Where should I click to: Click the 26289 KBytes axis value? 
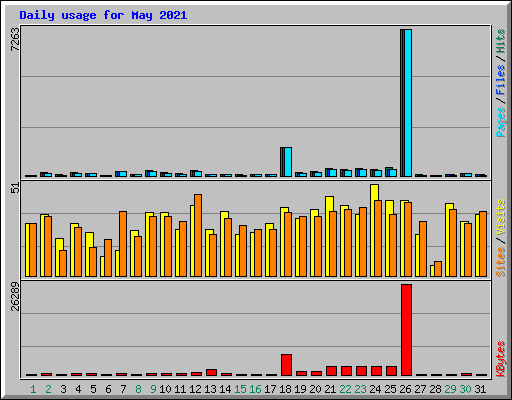click(x=15, y=297)
